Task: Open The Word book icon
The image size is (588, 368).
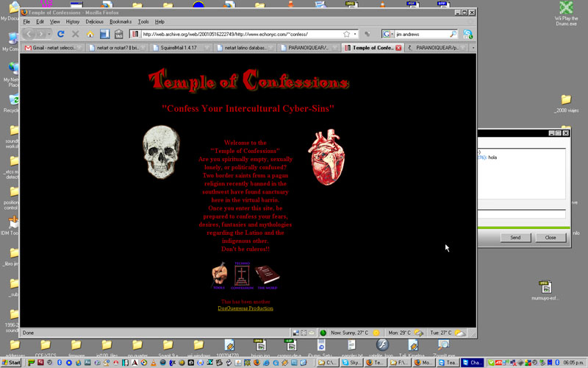Action: tap(267, 277)
